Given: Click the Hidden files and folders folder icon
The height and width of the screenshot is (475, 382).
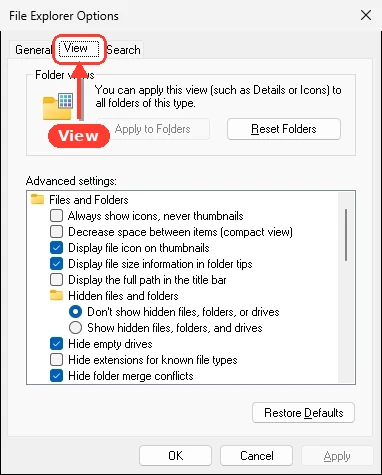Looking at the screenshot, I should (56, 295).
